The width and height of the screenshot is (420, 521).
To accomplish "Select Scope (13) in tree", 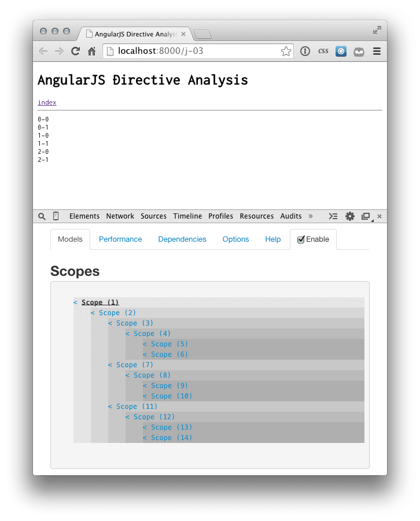I will pos(172,427).
